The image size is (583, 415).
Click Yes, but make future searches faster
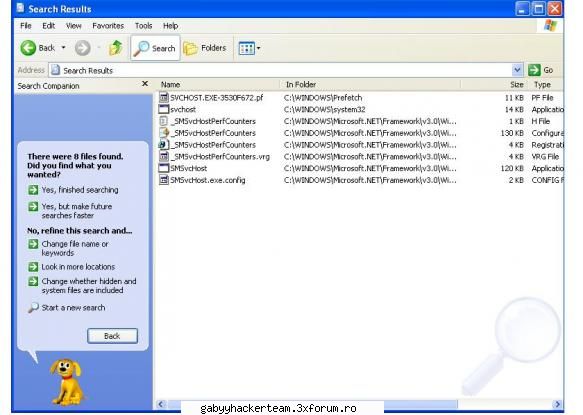pyautogui.click(x=77, y=211)
